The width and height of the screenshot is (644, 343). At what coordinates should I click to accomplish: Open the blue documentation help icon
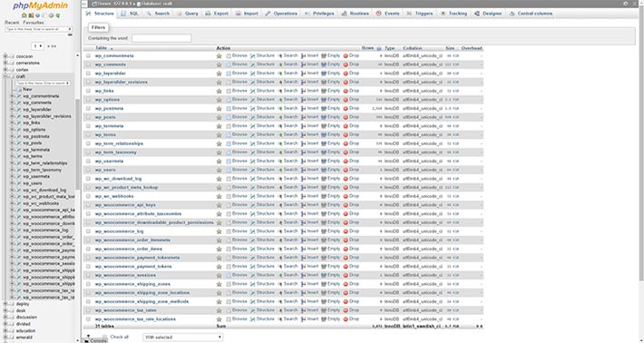point(38,15)
